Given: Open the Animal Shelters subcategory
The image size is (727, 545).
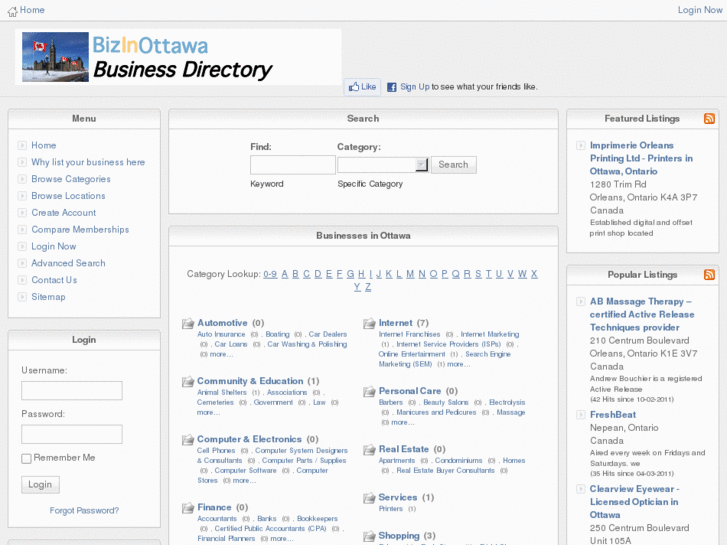Looking at the screenshot, I should tap(222, 392).
